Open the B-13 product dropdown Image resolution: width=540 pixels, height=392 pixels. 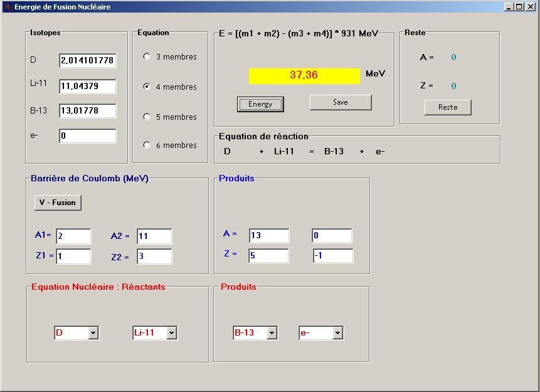tap(272, 333)
